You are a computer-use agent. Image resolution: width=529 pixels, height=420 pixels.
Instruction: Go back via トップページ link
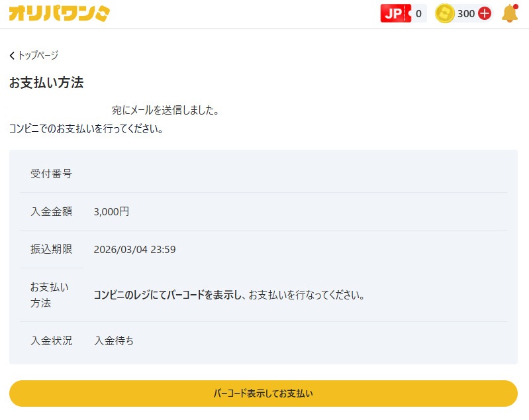click(38, 56)
